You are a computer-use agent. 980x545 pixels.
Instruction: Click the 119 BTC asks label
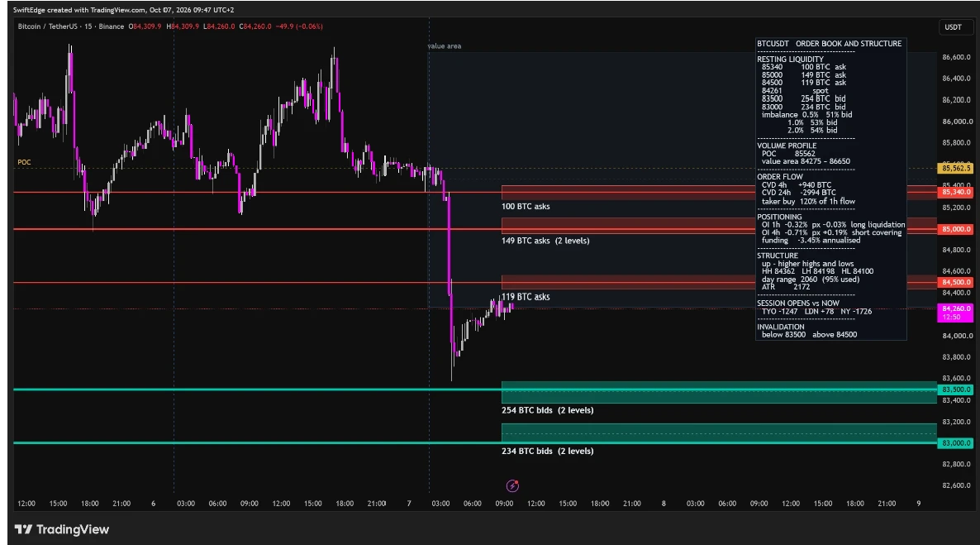tap(526, 297)
